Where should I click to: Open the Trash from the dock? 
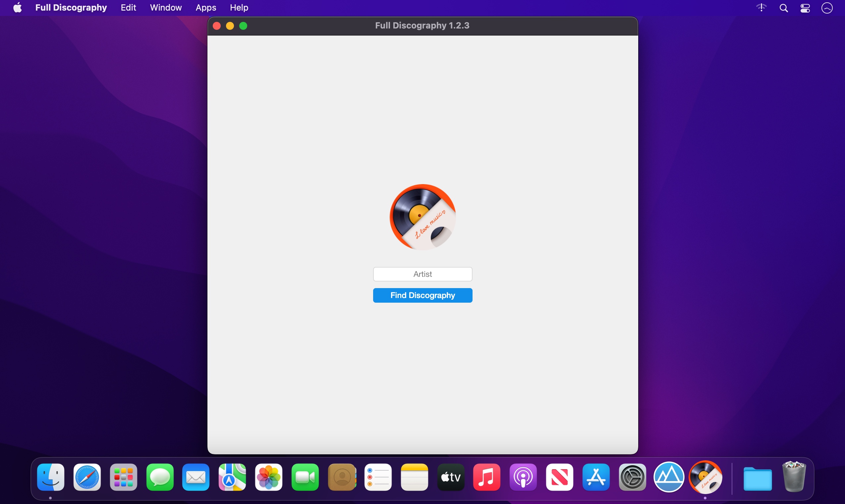coord(794,477)
